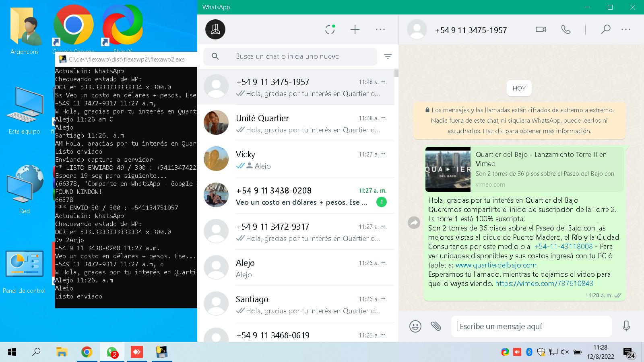Image resolution: width=644 pixels, height=362 pixels.
Task: Open Vimeo link preview title
Action: click(541, 159)
